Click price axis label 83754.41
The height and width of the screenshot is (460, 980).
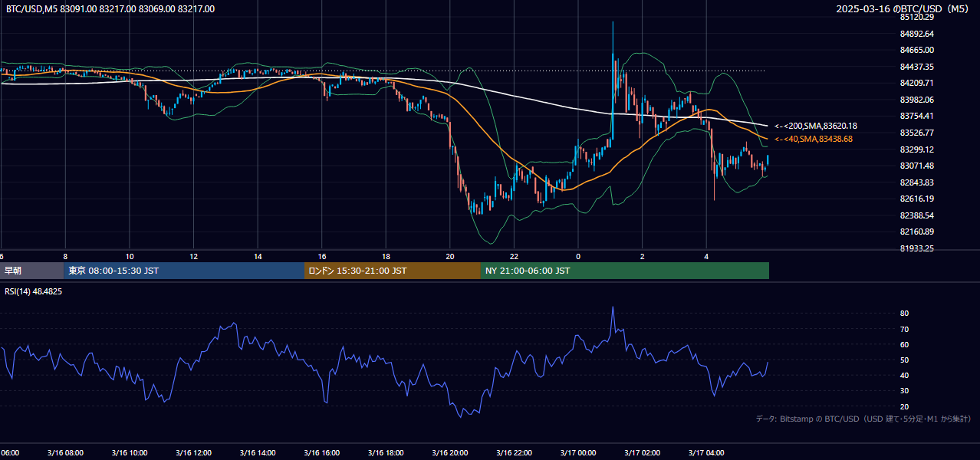pos(916,116)
